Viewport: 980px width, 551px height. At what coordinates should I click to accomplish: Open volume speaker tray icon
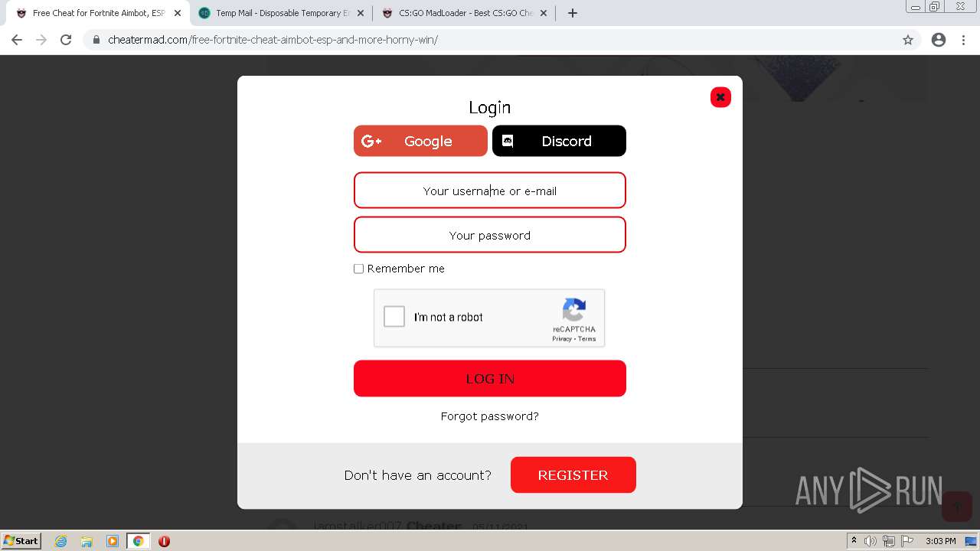tap(871, 541)
